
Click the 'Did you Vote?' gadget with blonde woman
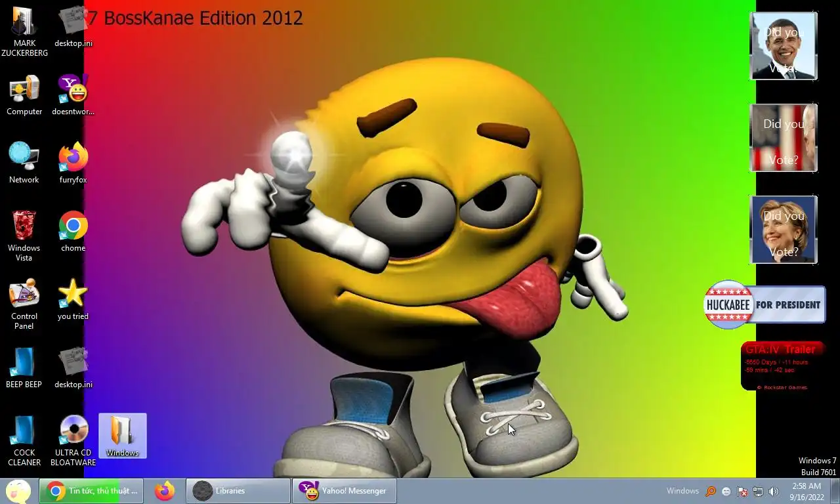[x=784, y=230]
